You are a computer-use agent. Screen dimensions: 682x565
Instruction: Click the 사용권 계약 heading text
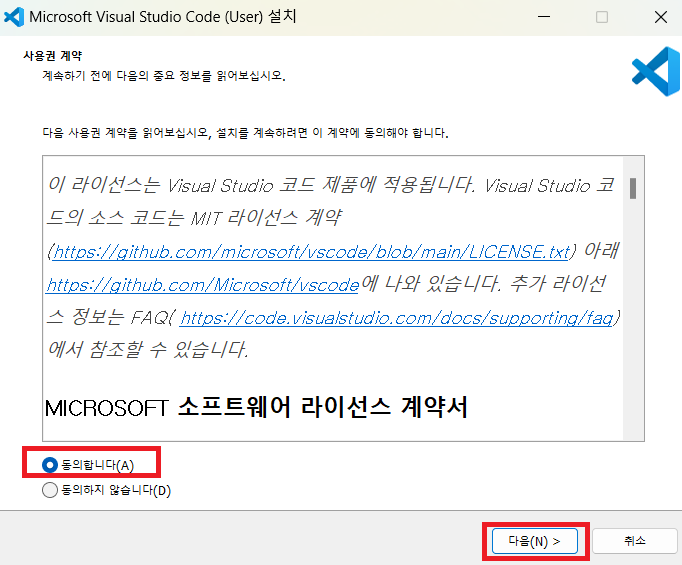pos(53,56)
